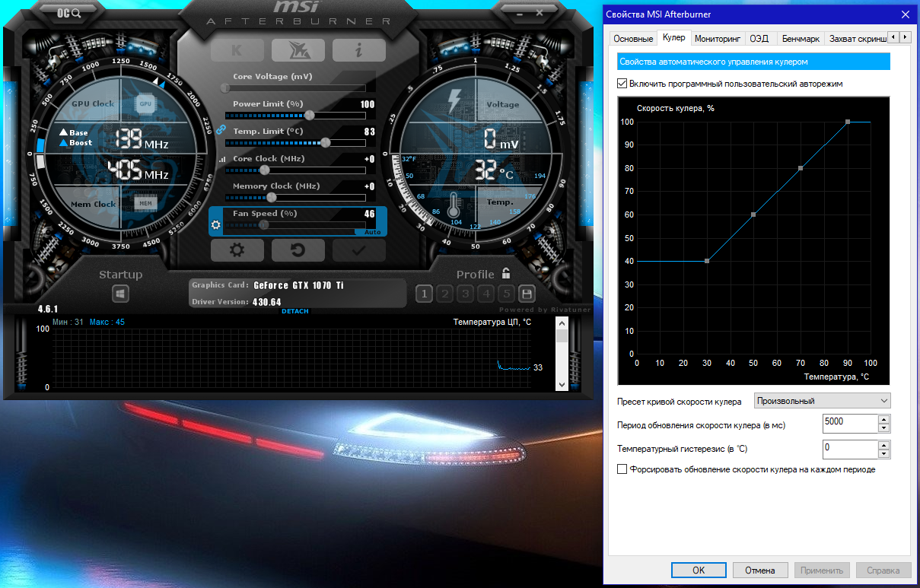Click the OK button
Screen dimensions: 920x588
pyautogui.click(x=699, y=570)
